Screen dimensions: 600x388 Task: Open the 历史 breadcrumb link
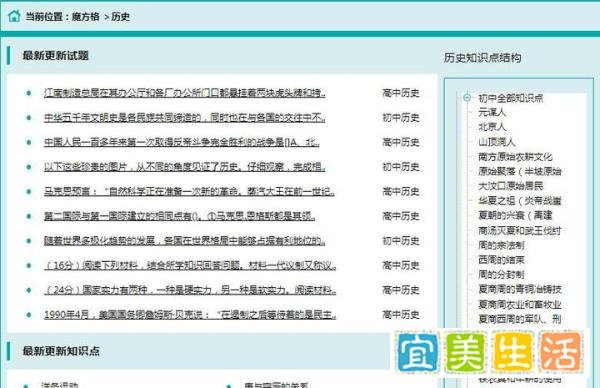pyautogui.click(x=121, y=16)
